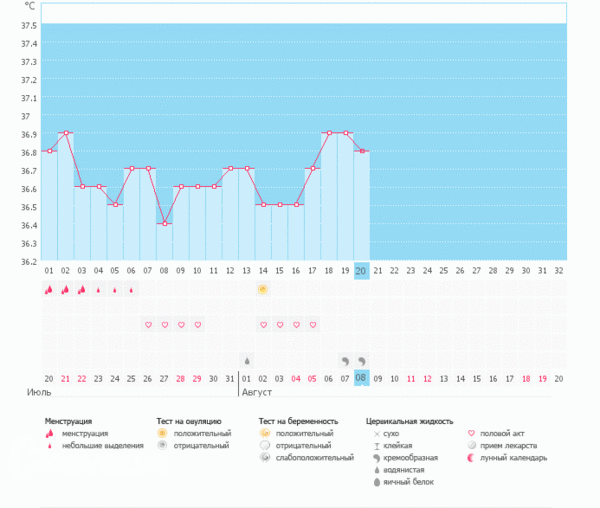
Task: Select the highlighted cycle day 20 header
Action: (361, 270)
